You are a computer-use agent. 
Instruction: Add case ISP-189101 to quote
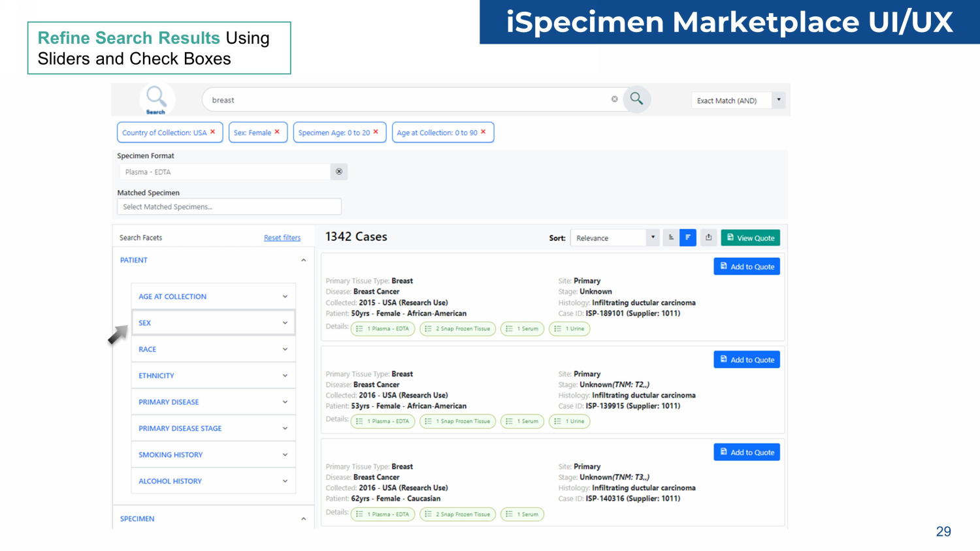(x=746, y=267)
